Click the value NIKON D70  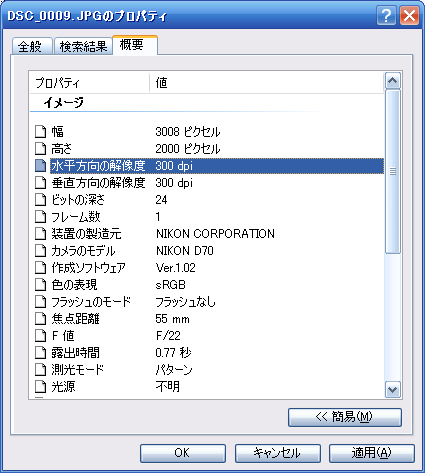pos(185,251)
